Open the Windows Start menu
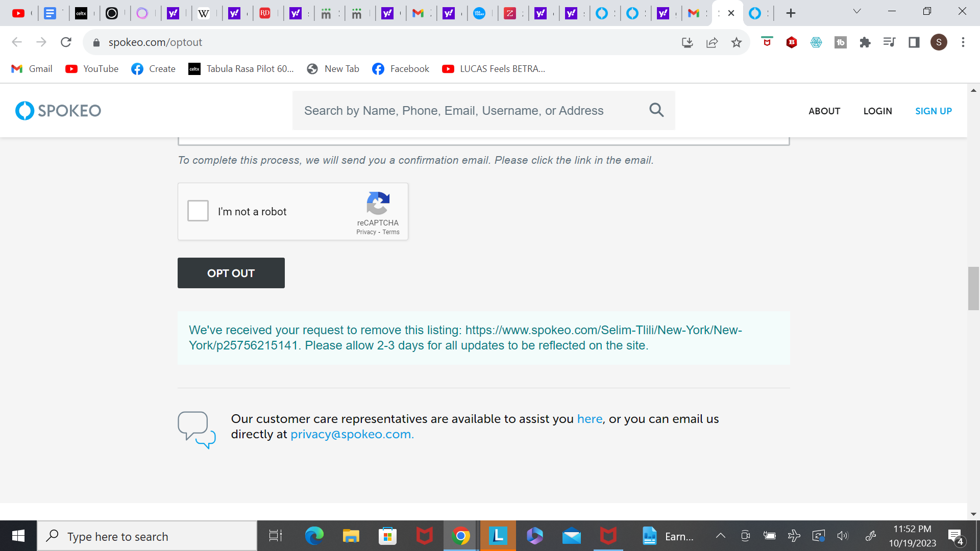The width and height of the screenshot is (980, 551). (x=18, y=536)
